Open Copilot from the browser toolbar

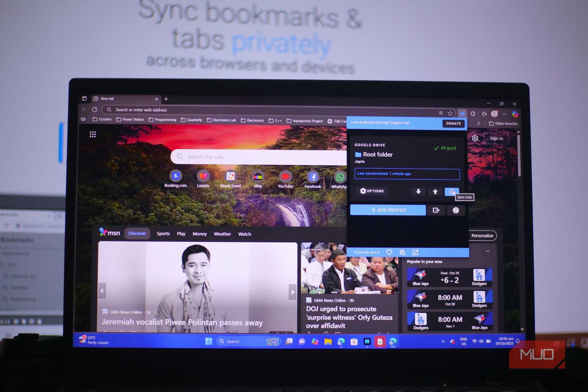pyautogui.click(x=515, y=114)
